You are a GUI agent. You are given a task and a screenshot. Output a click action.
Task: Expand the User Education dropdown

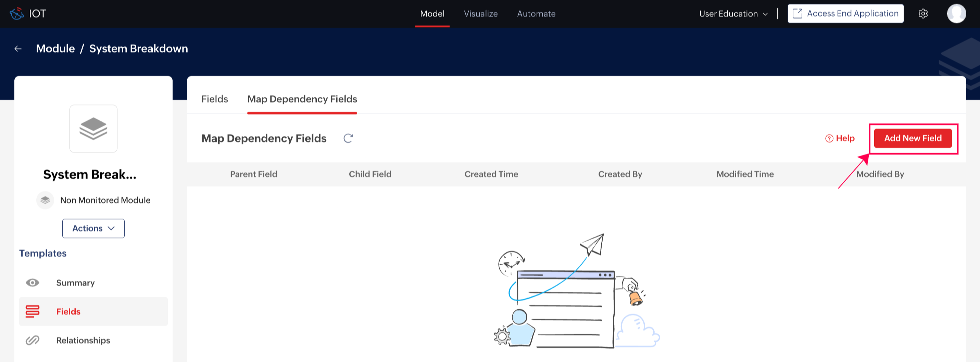(x=733, y=14)
